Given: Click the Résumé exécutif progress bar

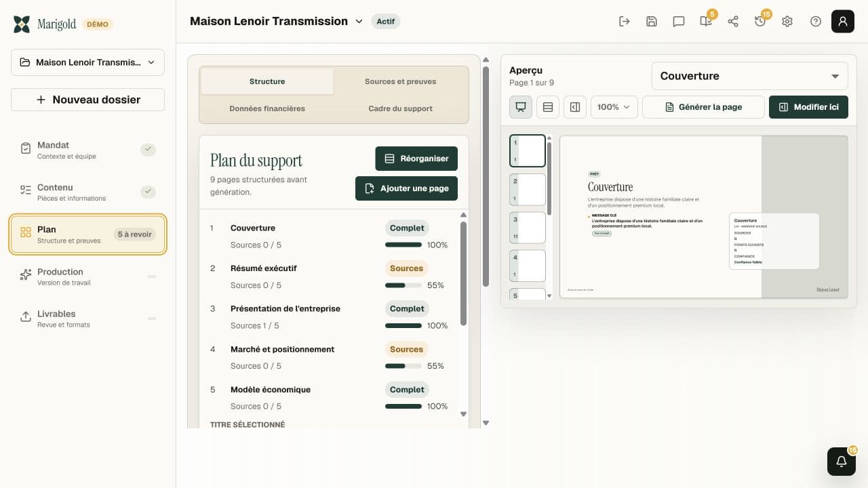Looking at the screenshot, I should coord(403,285).
